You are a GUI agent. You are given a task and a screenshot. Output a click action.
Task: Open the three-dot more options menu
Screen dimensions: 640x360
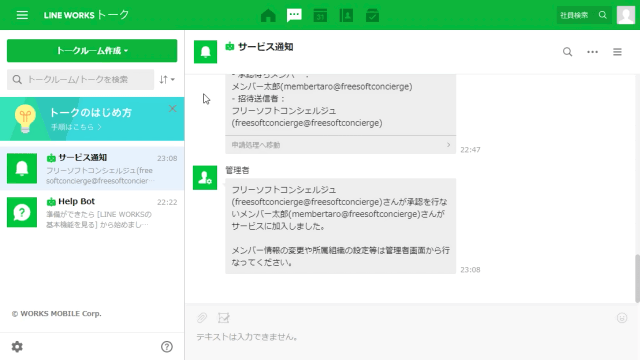click(592, 52)
